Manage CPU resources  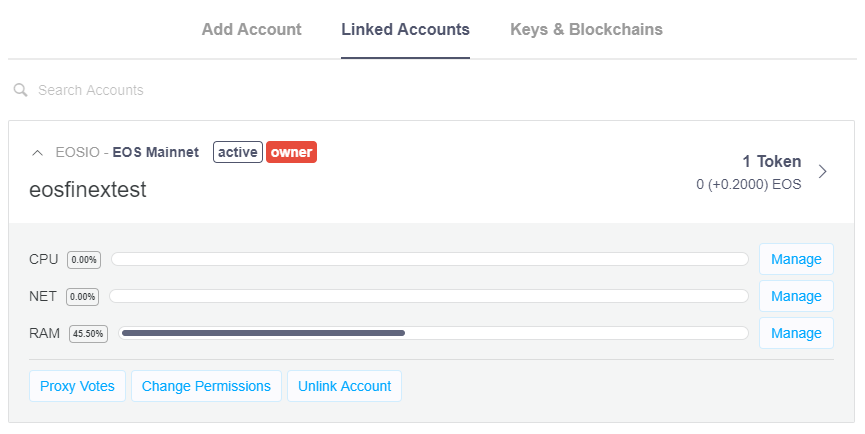tap(796, 259)
